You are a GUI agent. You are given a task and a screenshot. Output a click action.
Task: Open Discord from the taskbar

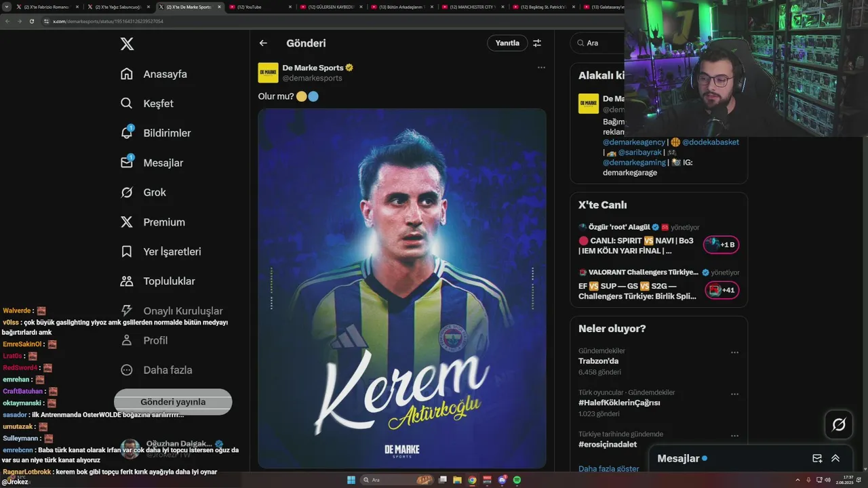coord(502,480)
